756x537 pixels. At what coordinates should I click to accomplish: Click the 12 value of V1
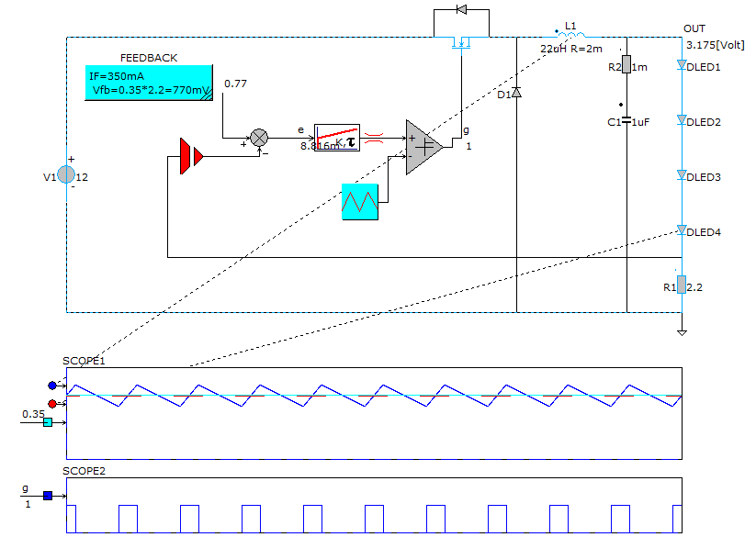pos(82,177)
